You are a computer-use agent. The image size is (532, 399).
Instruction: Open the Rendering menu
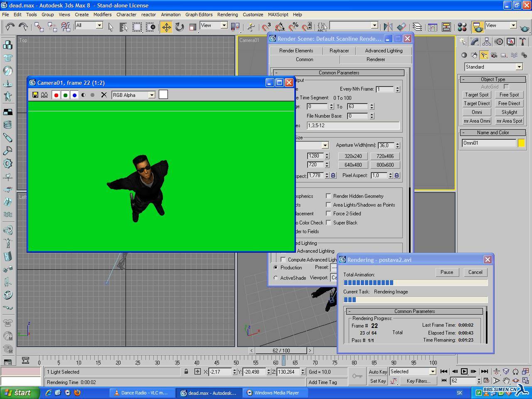(227, 15)
